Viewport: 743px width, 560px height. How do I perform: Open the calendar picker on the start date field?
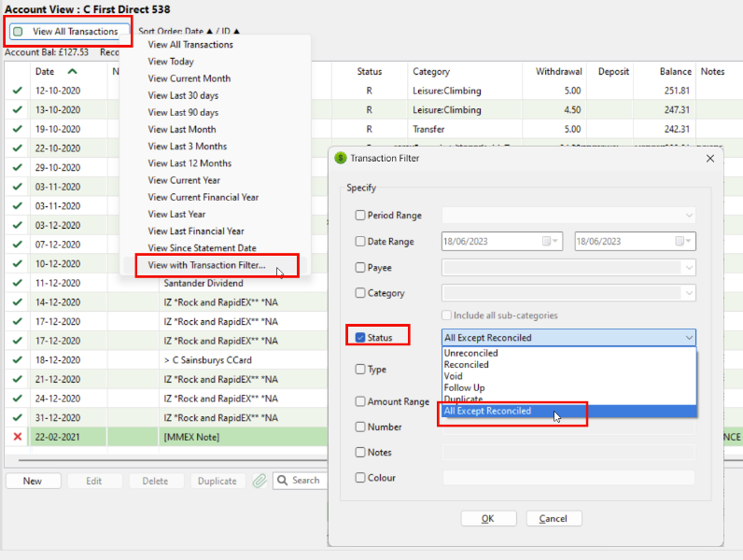pos(548,241)
